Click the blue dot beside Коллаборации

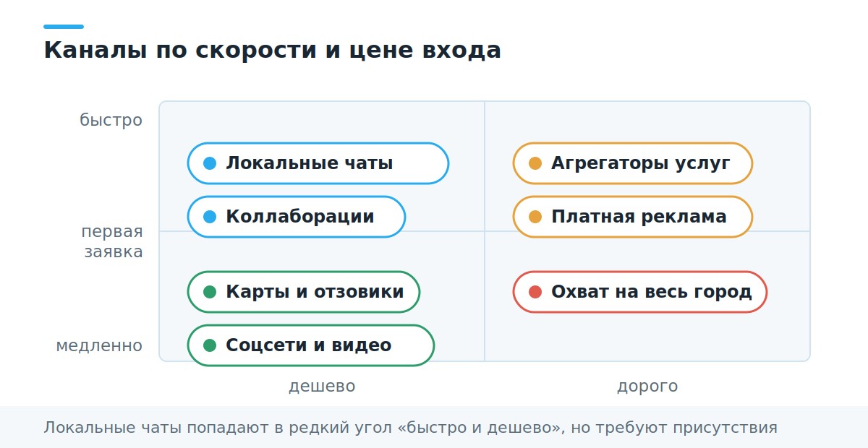click(210, 217)
